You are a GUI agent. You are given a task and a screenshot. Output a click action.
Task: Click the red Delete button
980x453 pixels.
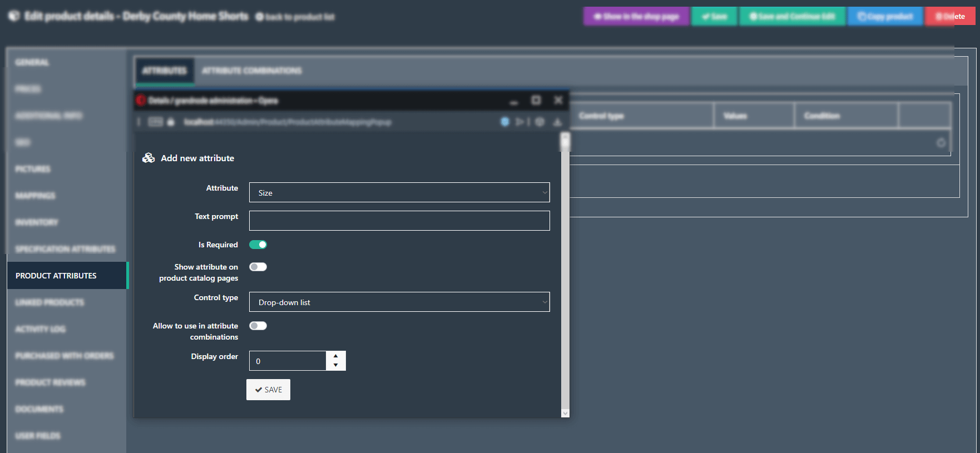click(950, 16)
